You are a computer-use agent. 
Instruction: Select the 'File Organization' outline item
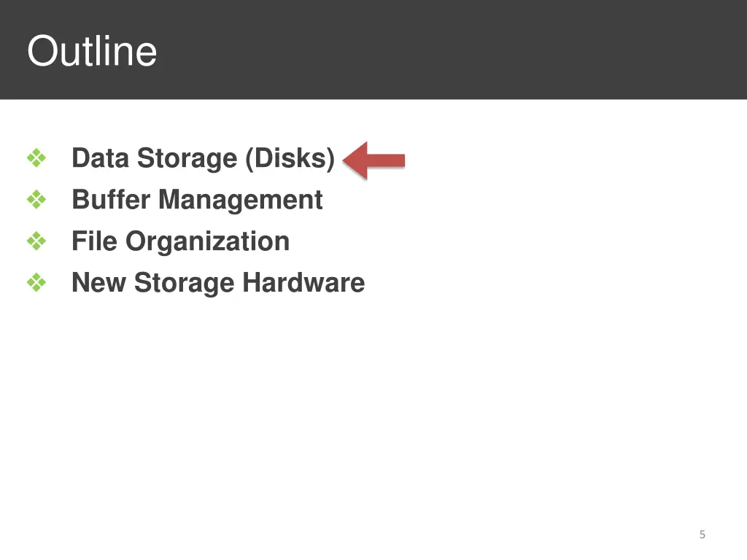coord(181,242)
